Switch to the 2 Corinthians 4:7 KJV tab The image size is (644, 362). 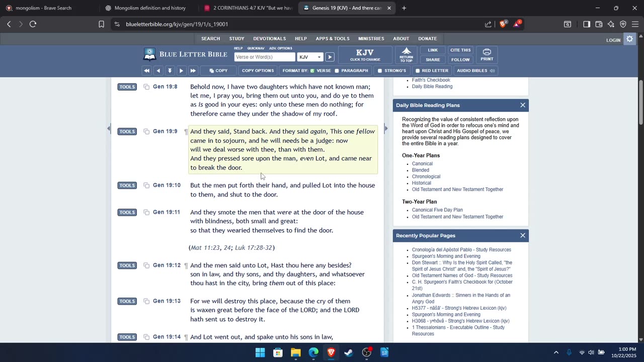(x=248, y=8)
